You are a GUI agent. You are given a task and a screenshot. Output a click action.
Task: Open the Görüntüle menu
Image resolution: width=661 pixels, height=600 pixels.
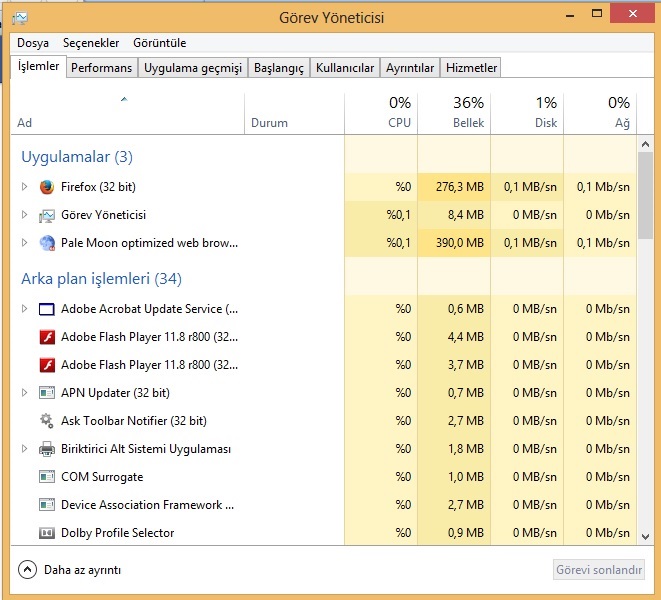(x=159, y=43)
